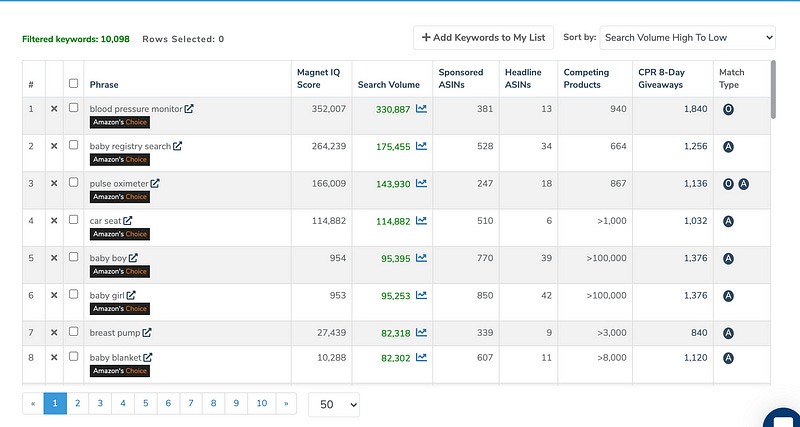Click the A match type badge for car seat
The width and height of the screenshot is (800, 427).
click(728, 221)
